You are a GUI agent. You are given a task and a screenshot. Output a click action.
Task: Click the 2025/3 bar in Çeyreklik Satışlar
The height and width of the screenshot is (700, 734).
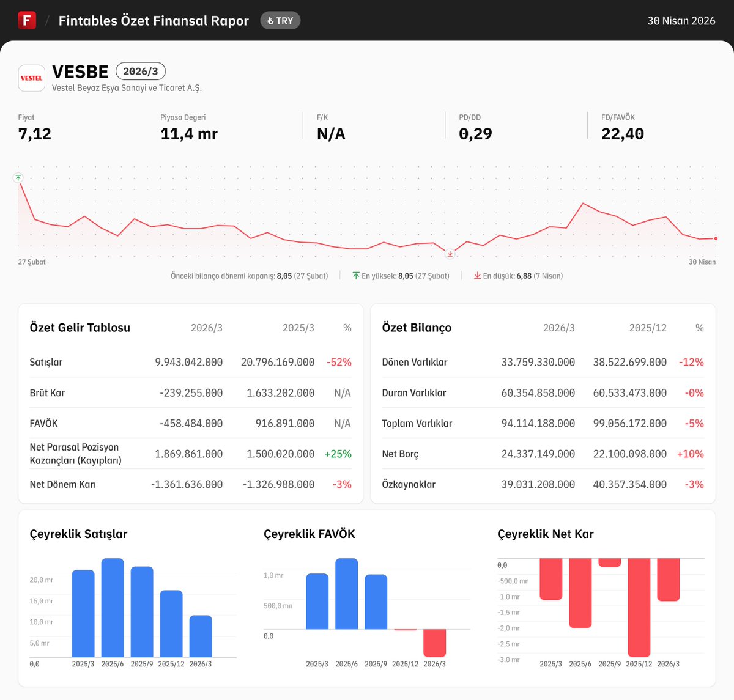click(83, 614)
